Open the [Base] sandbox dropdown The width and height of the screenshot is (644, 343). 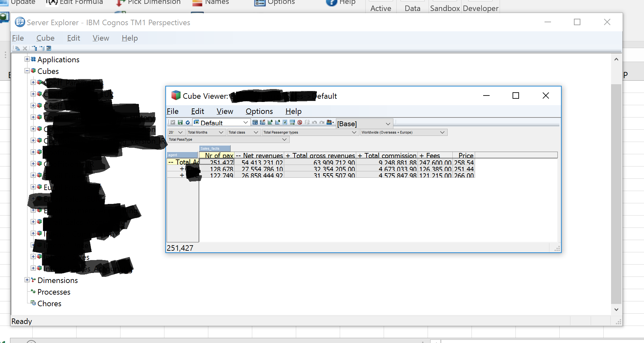[388, 124]
